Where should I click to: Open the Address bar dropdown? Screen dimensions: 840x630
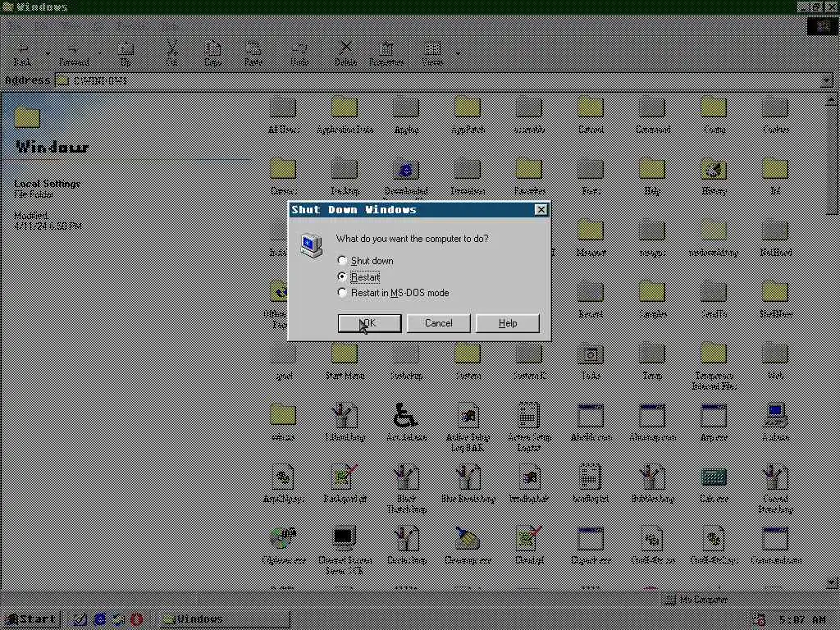(x=827, y=80)
